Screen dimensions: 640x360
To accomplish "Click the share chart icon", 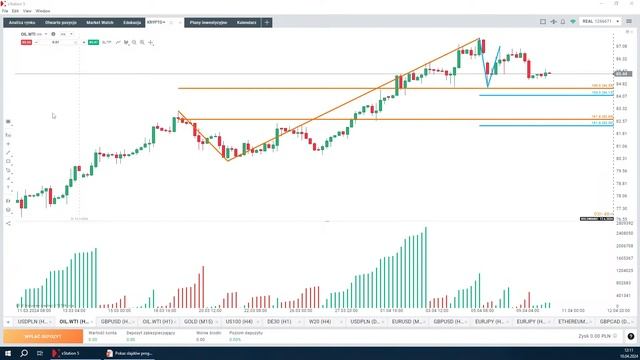I will (x=8, y=223).
